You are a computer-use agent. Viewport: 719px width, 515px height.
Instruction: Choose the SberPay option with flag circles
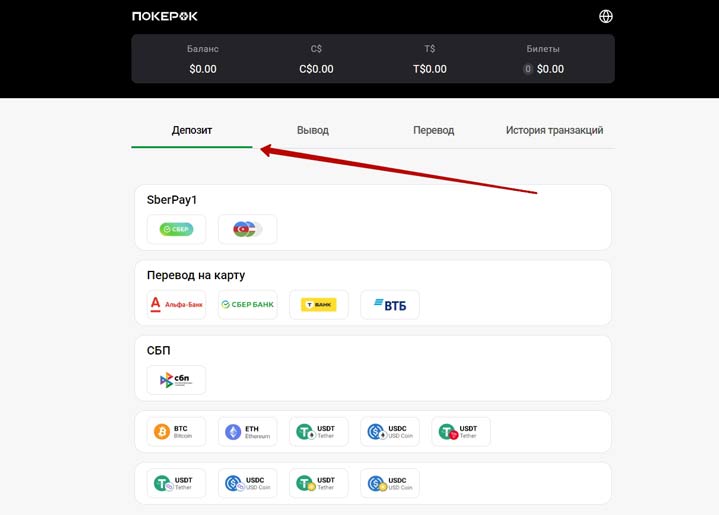[x=248, y=229]
